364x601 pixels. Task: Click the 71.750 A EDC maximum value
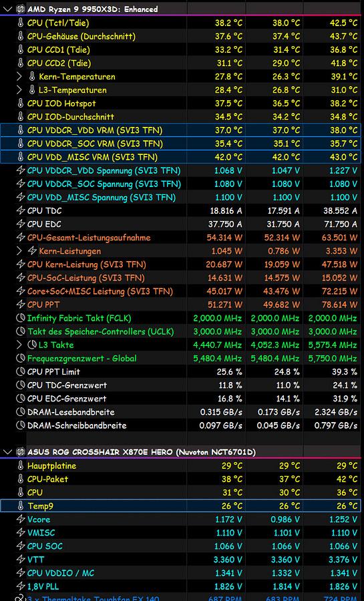[339, 224]
